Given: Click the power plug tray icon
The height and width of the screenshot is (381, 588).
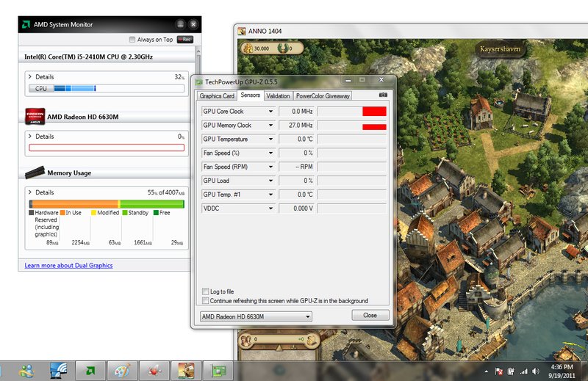Looking at the screenshot, I should (x=511, y=371).
